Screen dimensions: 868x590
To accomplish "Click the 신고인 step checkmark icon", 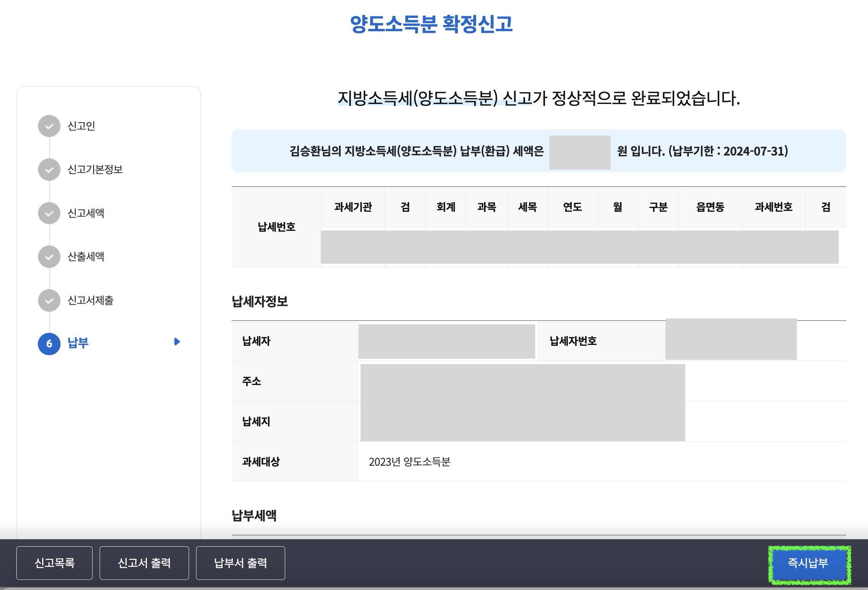I will pyautogui.click(x=49, y=126).
